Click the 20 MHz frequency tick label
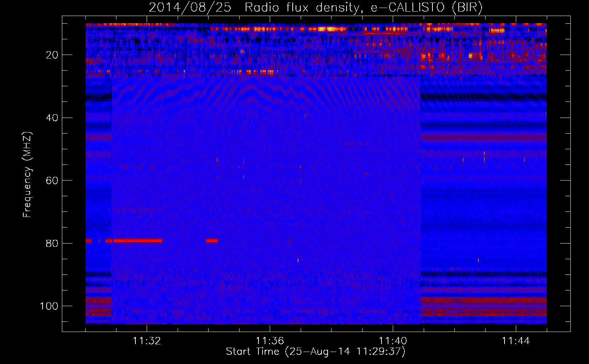Viewport: 589px width, 364px height. 52,55
